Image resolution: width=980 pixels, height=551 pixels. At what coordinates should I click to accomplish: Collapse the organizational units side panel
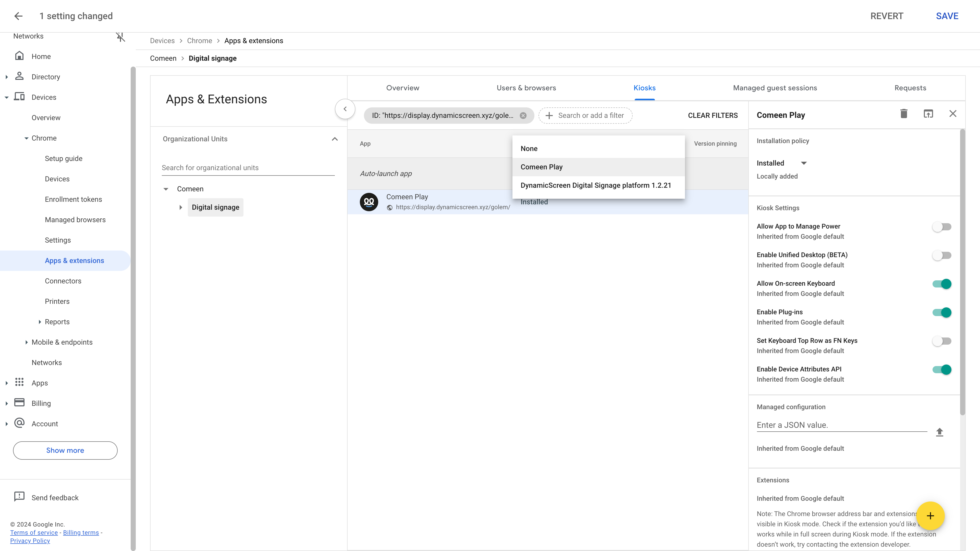(x=345, y=109)
